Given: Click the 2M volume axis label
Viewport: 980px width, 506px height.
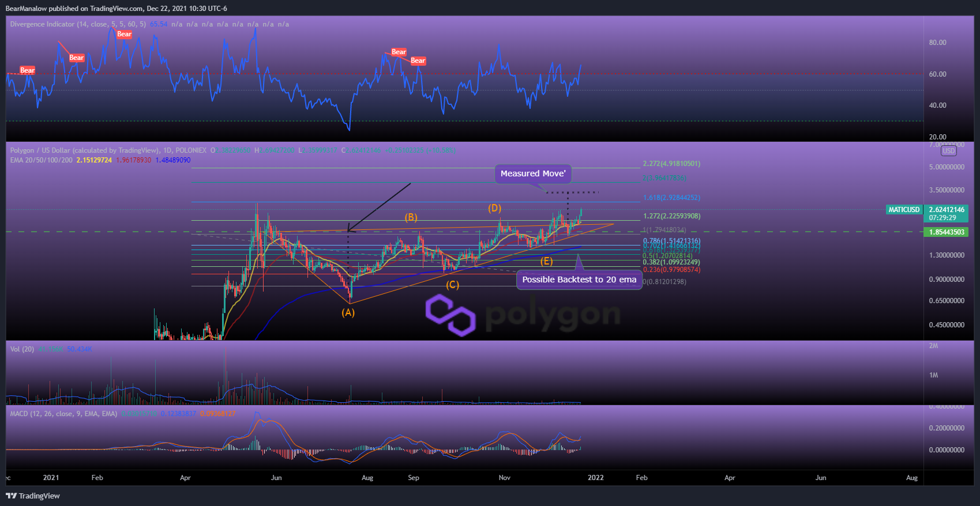Looking at the screenshot, I should point(934,346).
